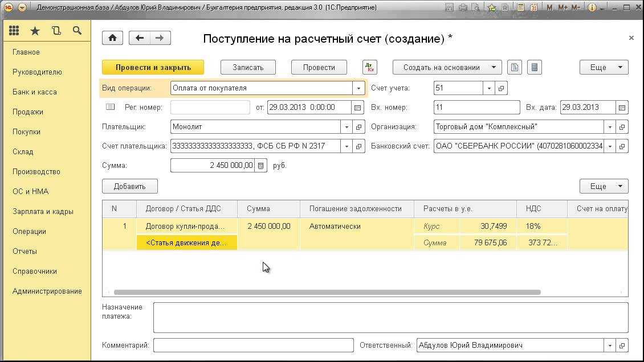The height and width of the screenshot is (362, 644).
Task: Expand Вид операции dropdown
Action: point(358,88)
